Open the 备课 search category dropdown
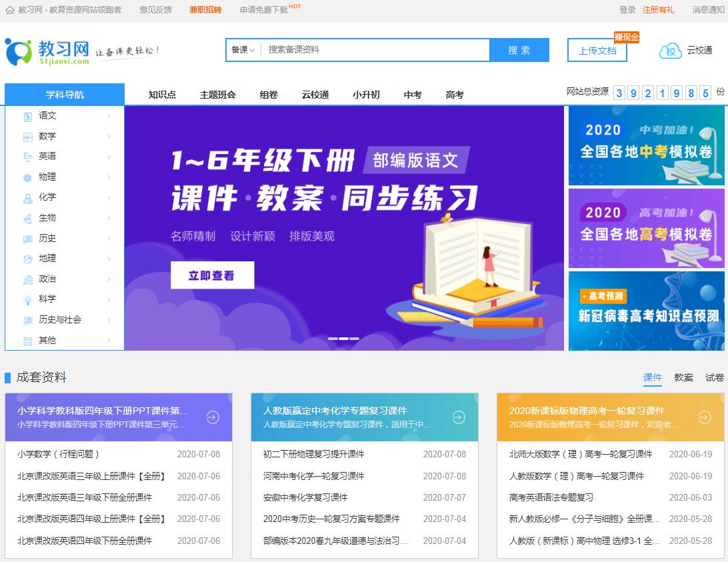The width and height of the screenshot is (728, 562). [x=243, y=50]
